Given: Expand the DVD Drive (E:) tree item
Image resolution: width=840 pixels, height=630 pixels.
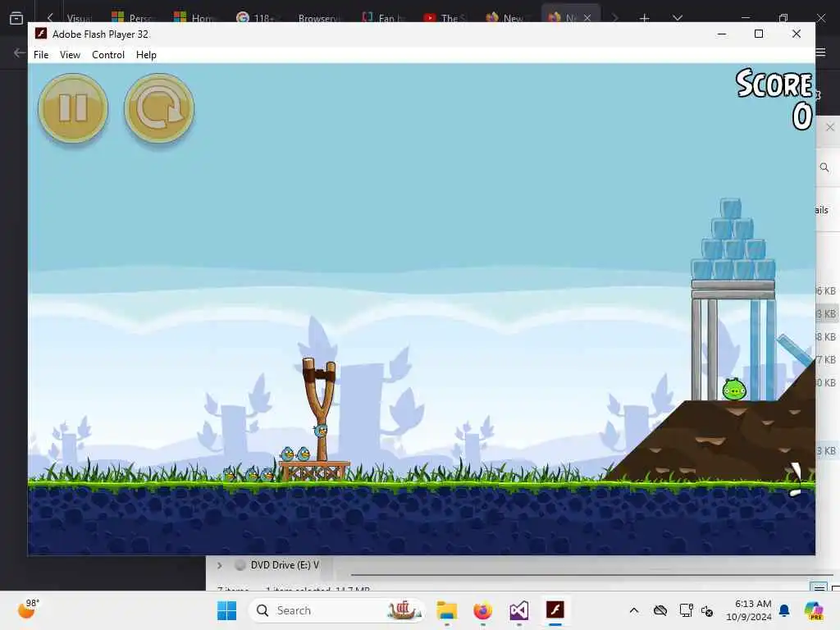Looking at the screenshot, I should coord(220,565).
